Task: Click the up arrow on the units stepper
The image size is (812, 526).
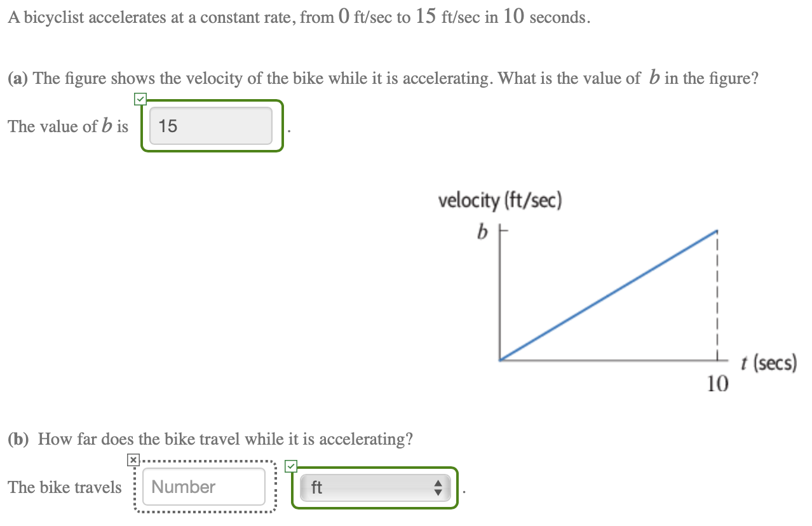Action: [x=438, y=483]
